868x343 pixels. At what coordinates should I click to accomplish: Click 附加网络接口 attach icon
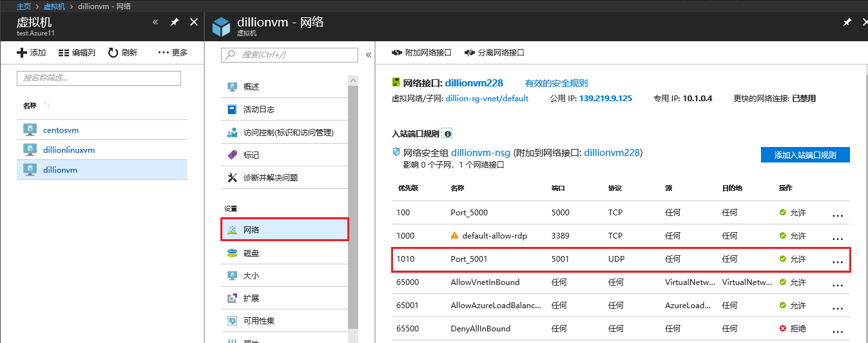(x=398, y=53)
